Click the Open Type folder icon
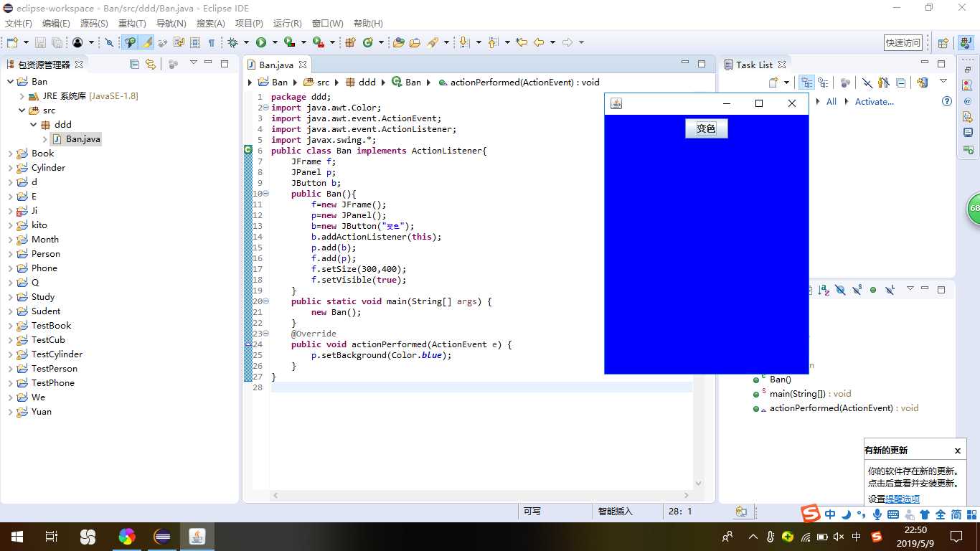 coord(399,43)
